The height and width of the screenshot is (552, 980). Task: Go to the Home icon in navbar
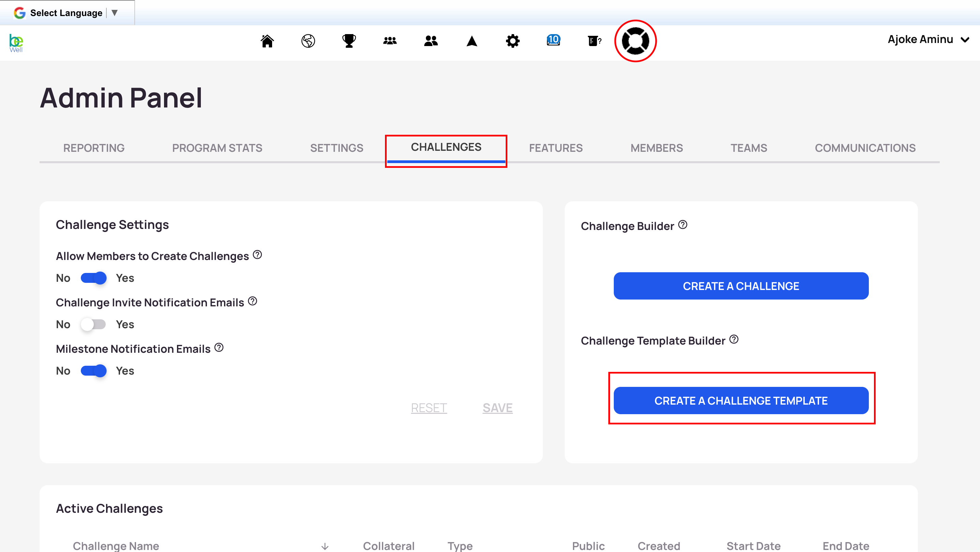[267, 41]
